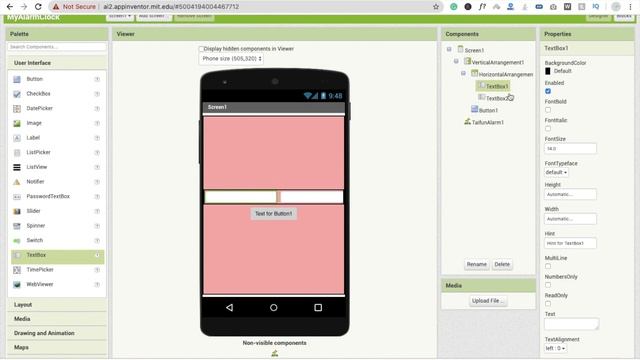Image resolution: width=640 pixels, height=360 pixels.
Task: Bookmark this page with the star icon
Action: point(436,7)
